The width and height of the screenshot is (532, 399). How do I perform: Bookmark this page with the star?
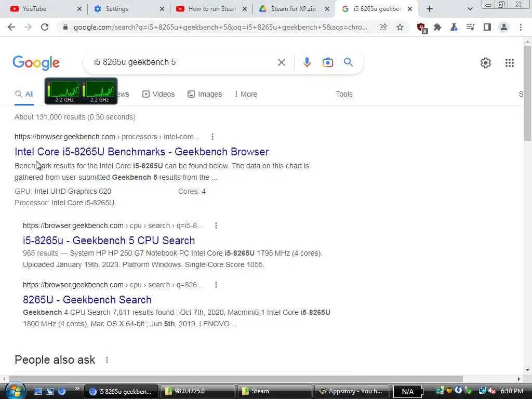point(400,27)
